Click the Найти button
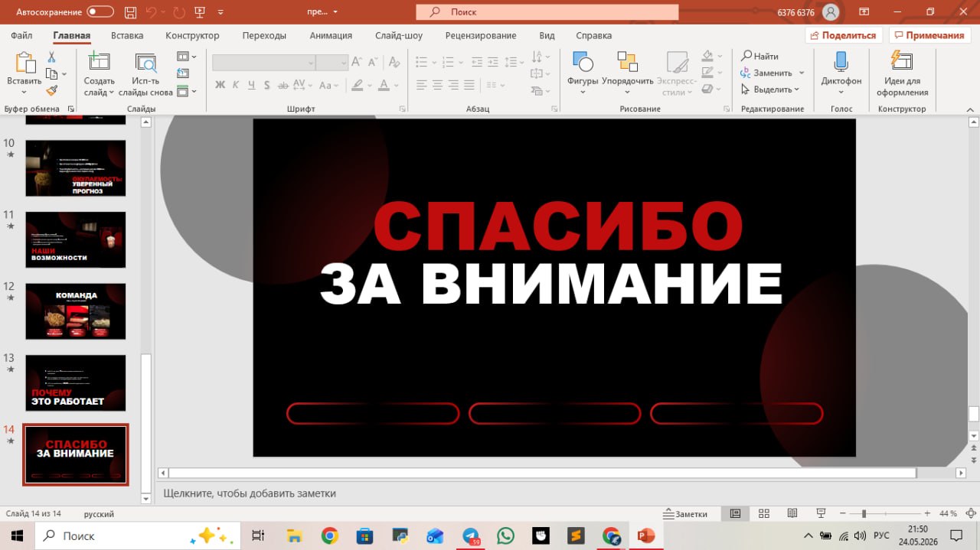 [759, 56]
